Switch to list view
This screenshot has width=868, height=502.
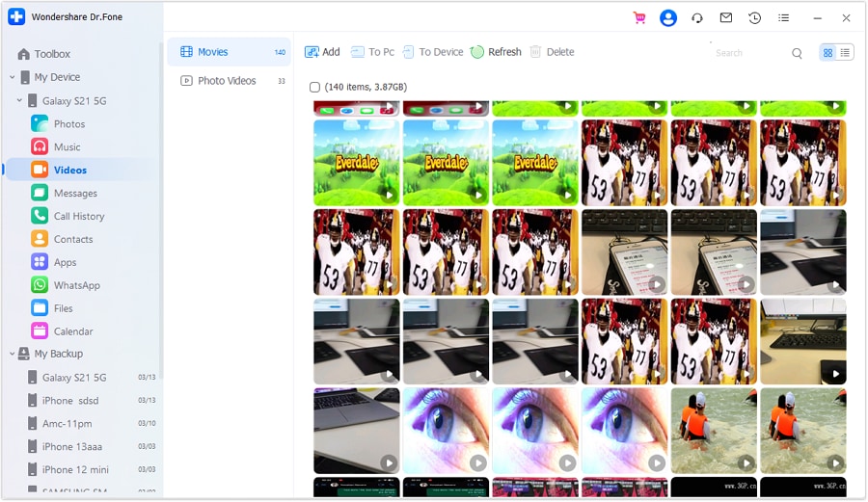pyautogui.click(x=845, y=53)
